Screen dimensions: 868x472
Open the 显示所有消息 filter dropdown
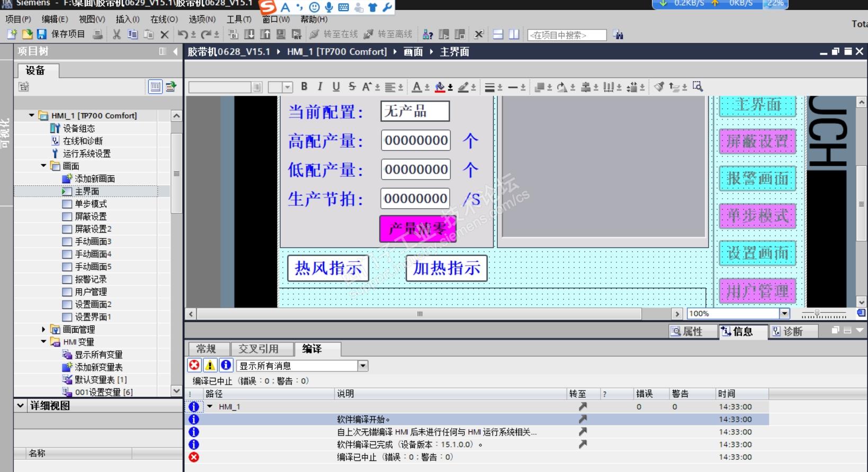pyautogui.click(x=363, y=366)
